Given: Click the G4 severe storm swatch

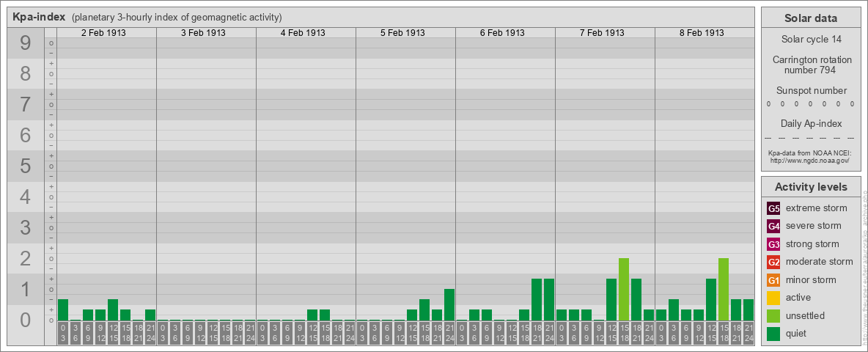Looking at the screenshot, I should click(x=773, y=226).
